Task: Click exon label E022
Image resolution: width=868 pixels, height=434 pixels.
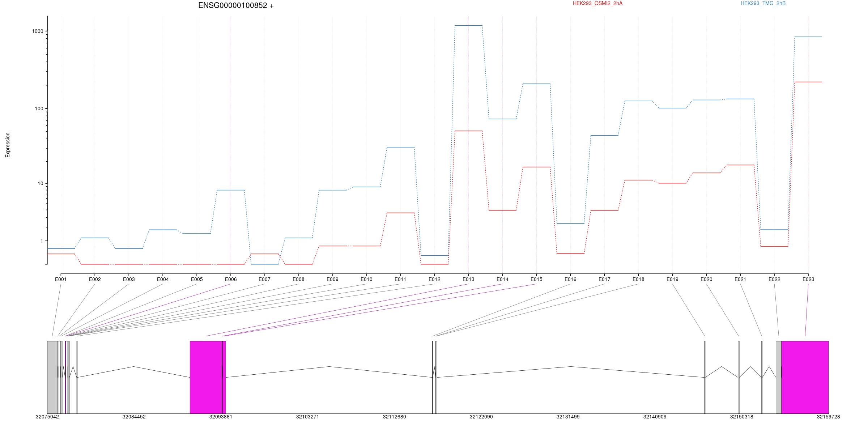Action: point(774,279)
